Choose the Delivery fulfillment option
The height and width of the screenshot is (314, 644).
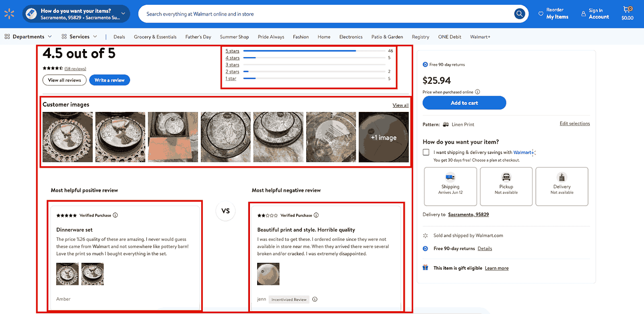562,186
